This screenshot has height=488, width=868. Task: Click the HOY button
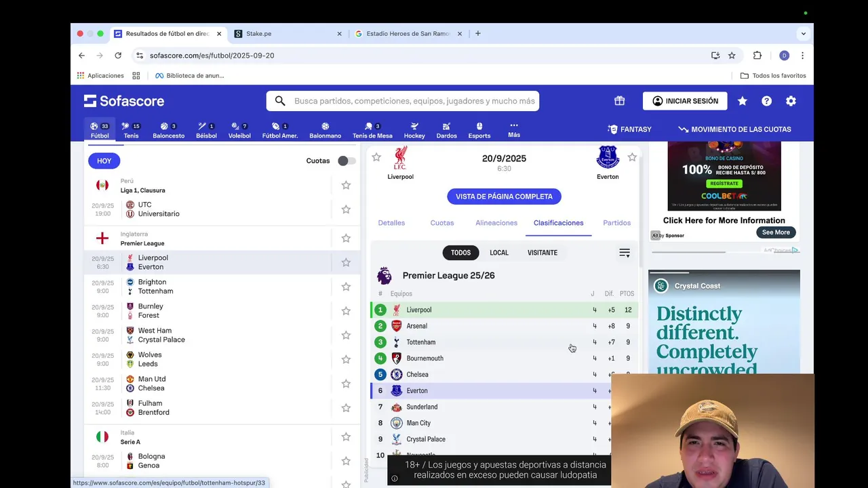(104, 161)
